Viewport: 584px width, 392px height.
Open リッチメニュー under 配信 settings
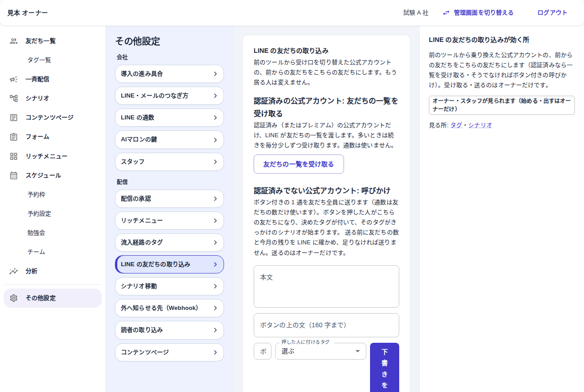[x=169, y=221]
